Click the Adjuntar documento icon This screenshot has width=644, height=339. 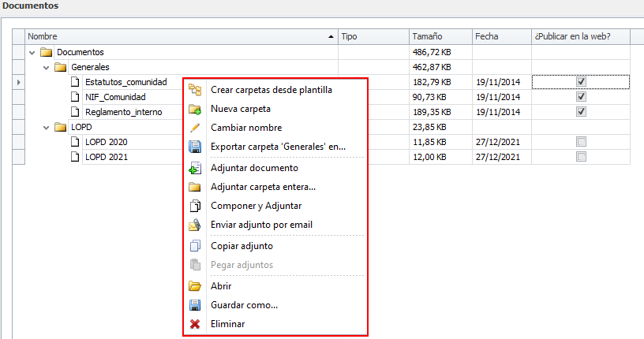tap(195, 168)
